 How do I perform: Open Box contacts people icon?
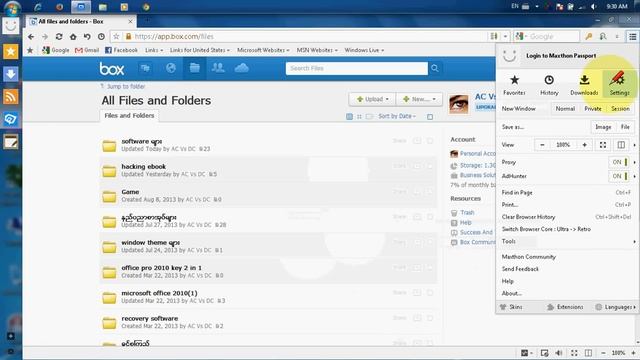click(x=218, y=68)
